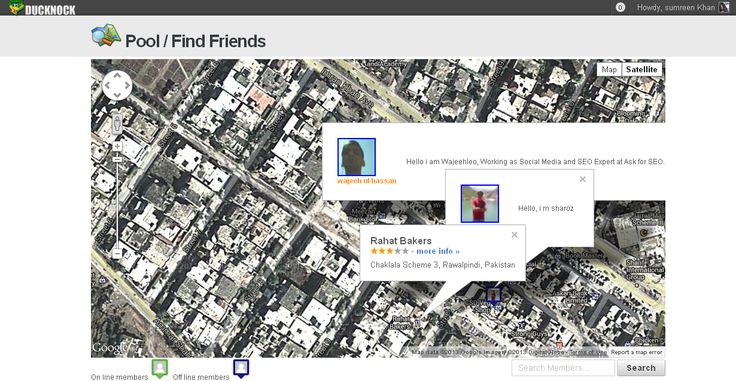Close the sharoz profile popup

tap(583, 179)
